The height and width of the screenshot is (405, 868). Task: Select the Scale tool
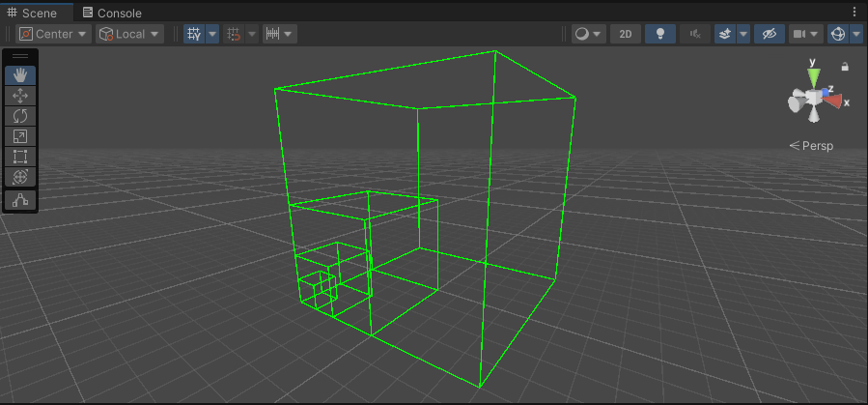[x=20, y=136]
